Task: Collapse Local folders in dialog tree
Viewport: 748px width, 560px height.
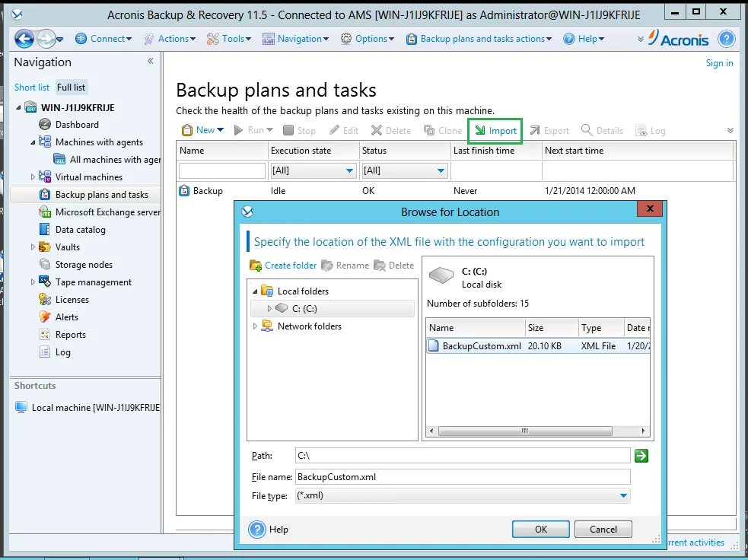Action: [x=255, y=291]
